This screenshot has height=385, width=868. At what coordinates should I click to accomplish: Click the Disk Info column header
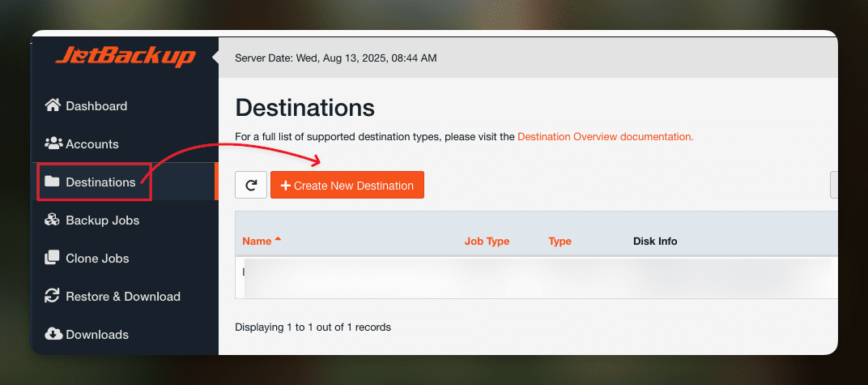655,242
